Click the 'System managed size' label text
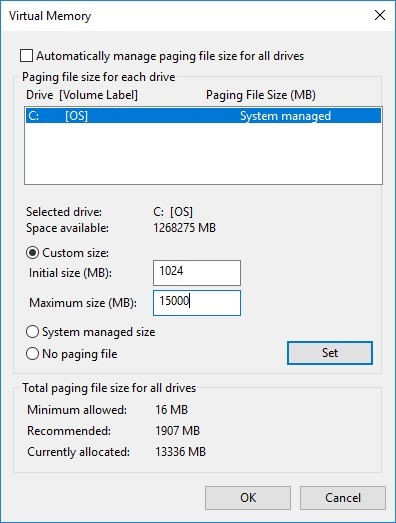 (x=98, y=332)
